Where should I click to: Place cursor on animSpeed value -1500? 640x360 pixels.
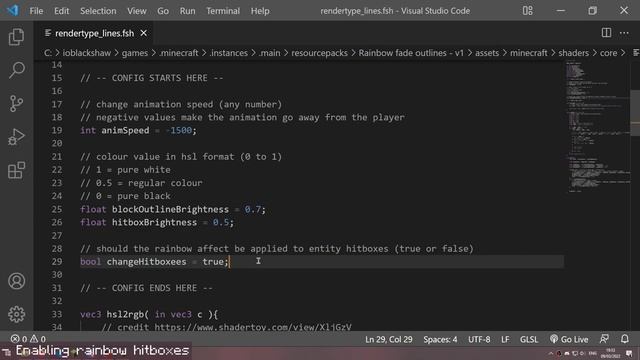click(179, 130)
